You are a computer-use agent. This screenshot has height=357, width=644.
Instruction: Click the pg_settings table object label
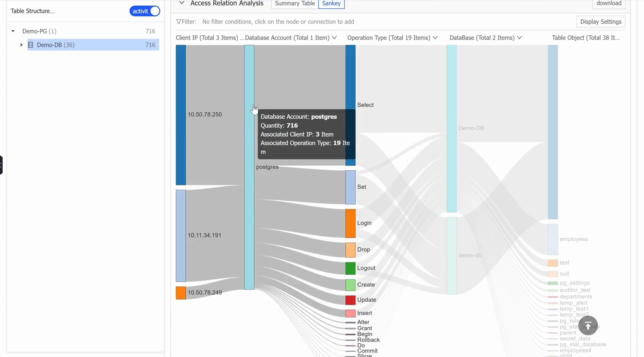(574, 283)
